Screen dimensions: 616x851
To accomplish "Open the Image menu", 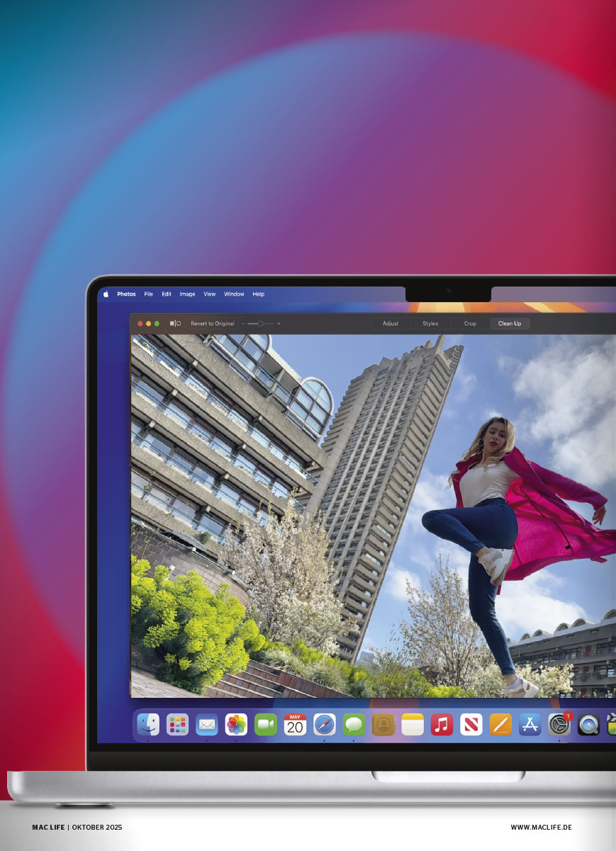I will pos(187,294).
